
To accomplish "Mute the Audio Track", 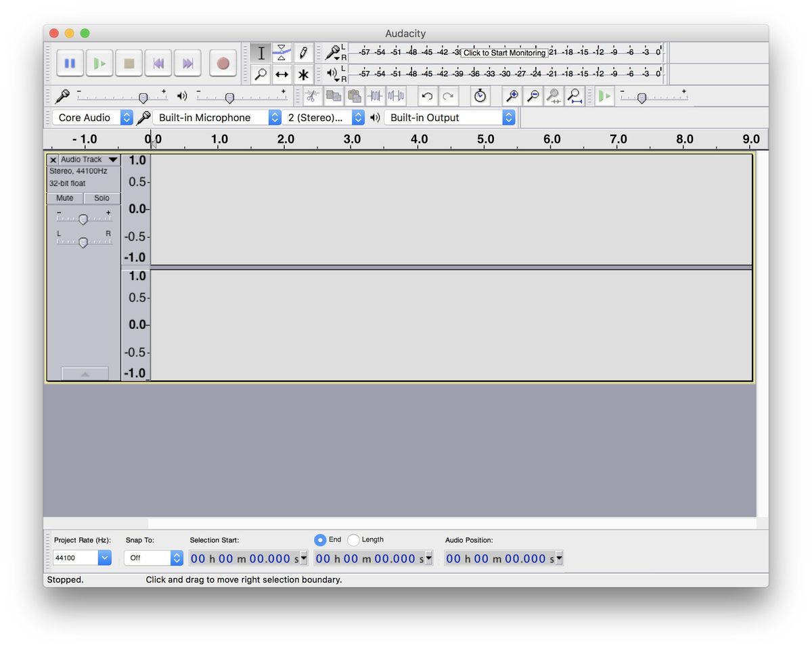I will pos(64,198).
